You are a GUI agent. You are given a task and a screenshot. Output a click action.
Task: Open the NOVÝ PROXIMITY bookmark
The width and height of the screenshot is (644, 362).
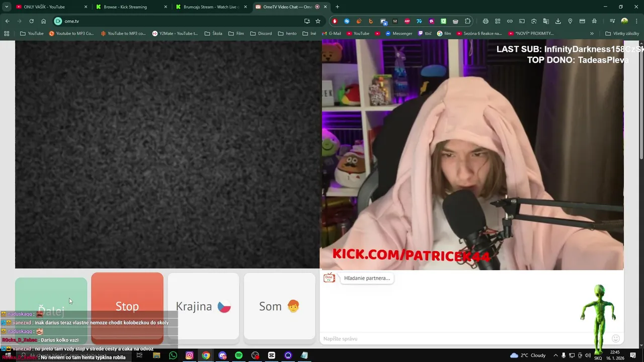pos(531,34)
